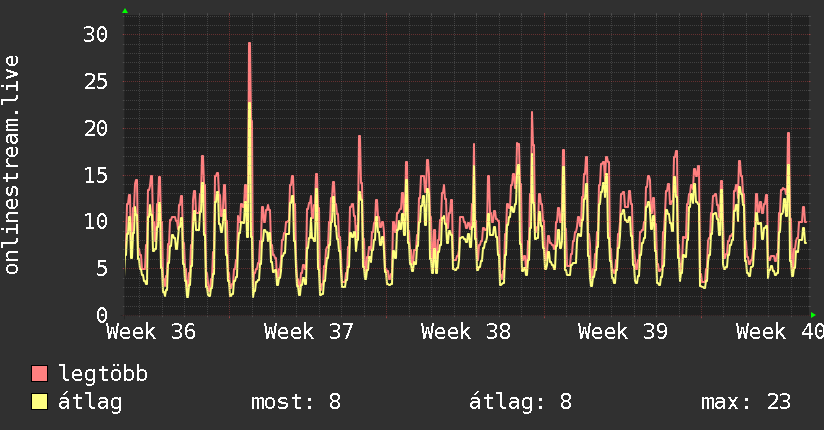Click the 'átlag: 8' average statistic

(520, 402)
